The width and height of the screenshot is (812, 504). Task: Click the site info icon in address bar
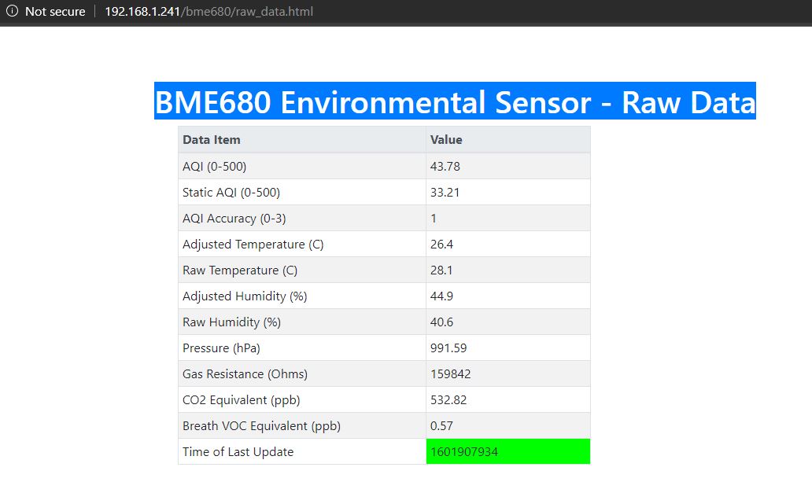12,11
